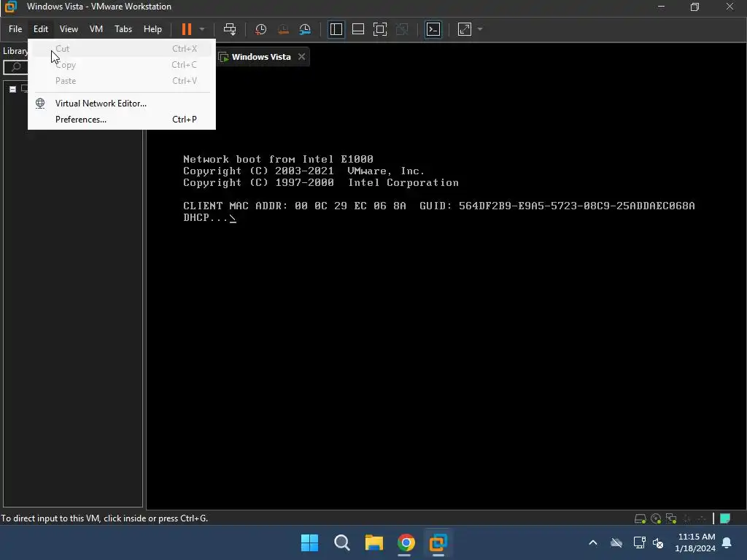Open the Tabs menu
The image size is (747, 560).
(123, 29)
